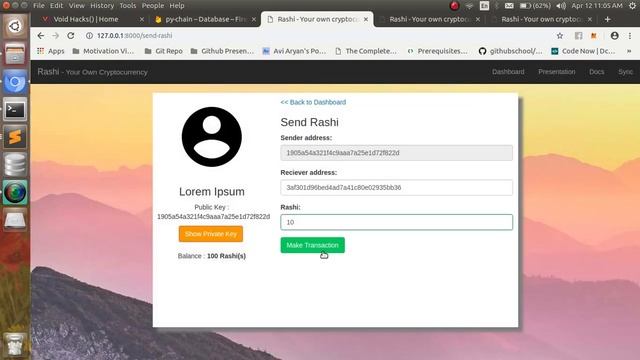Click the Rashi brand title in navbar
Screen dimensions: 640x360
[92, 72]
